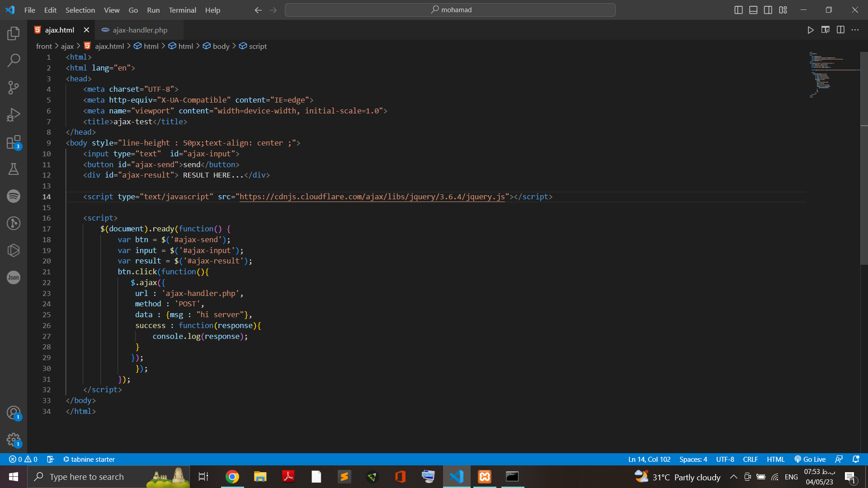Open XAMPP from taskbar
Image resolution: width=868 pixels, height=488 pixels.
(x=485, y=477)
